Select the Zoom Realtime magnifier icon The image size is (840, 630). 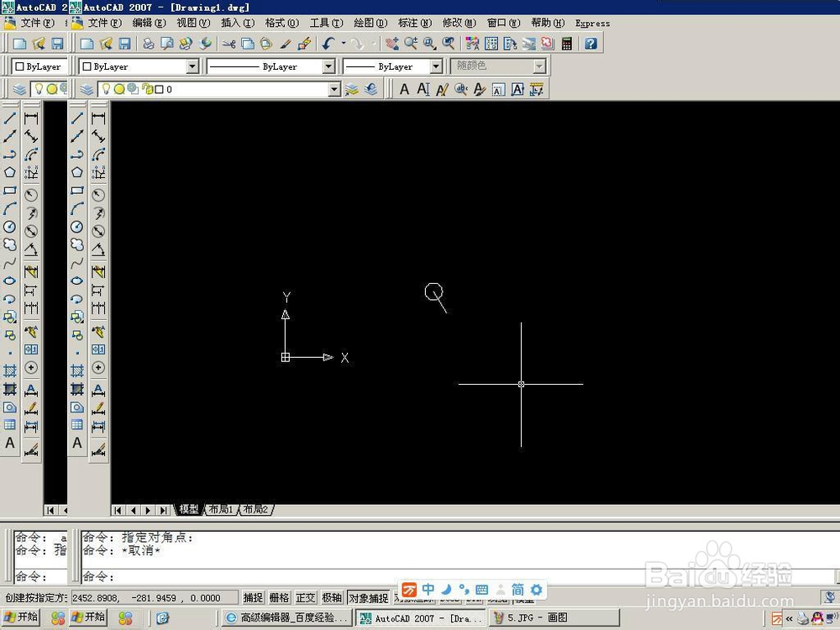[x=411, y=44]
